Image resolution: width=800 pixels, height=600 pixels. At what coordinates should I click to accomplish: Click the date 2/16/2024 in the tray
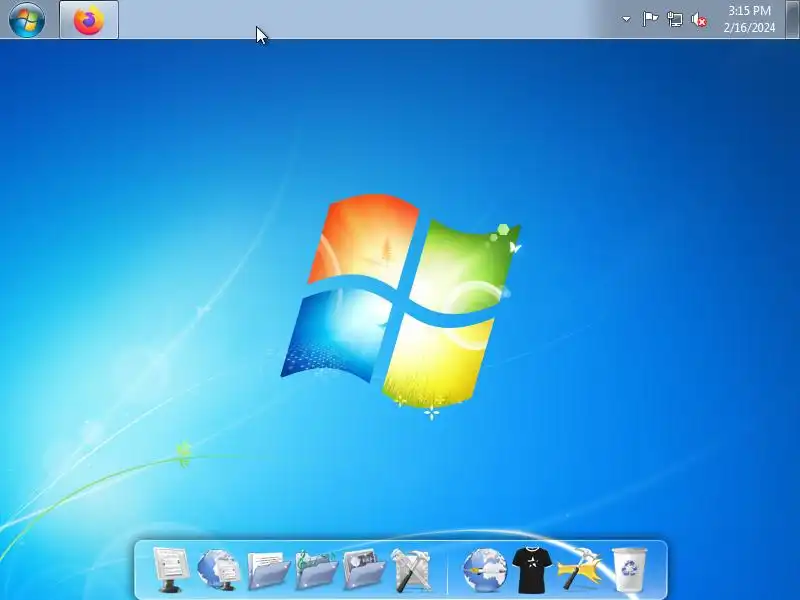(x=749, y=28)
